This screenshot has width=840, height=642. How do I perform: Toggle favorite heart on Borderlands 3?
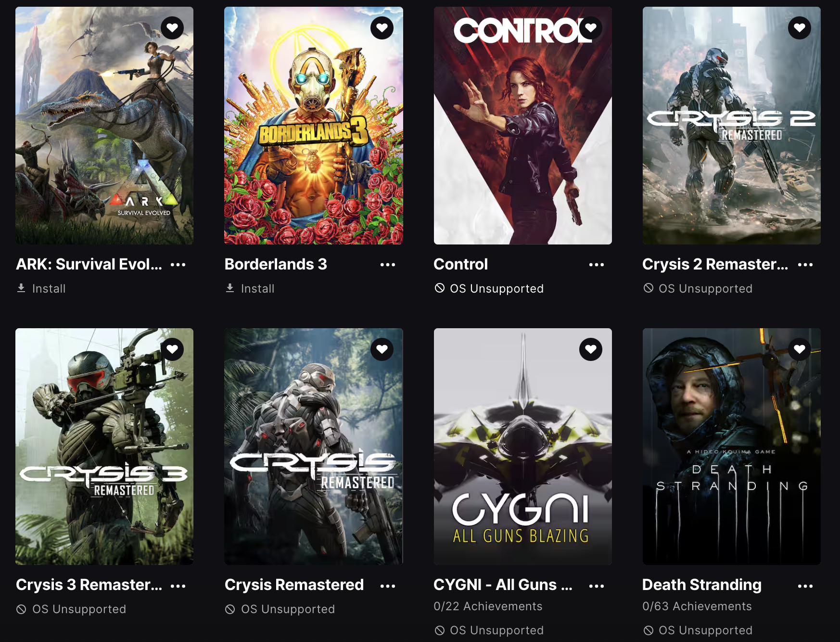382,28
